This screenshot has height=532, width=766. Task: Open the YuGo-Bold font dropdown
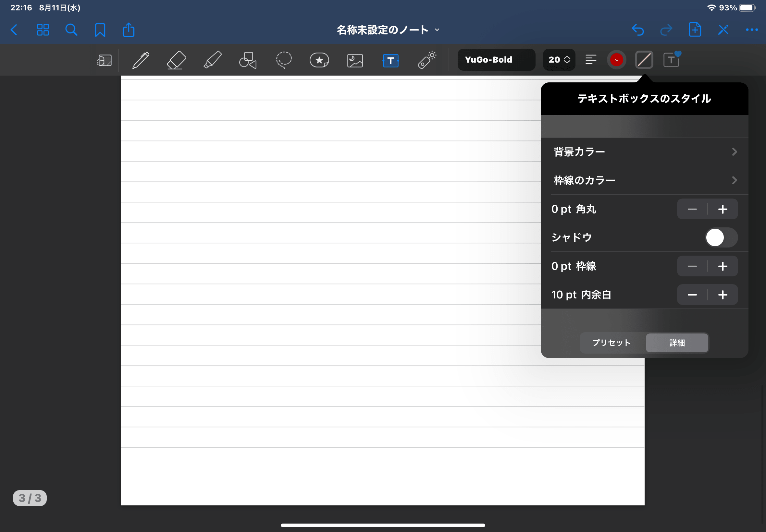tap(496, 60)
